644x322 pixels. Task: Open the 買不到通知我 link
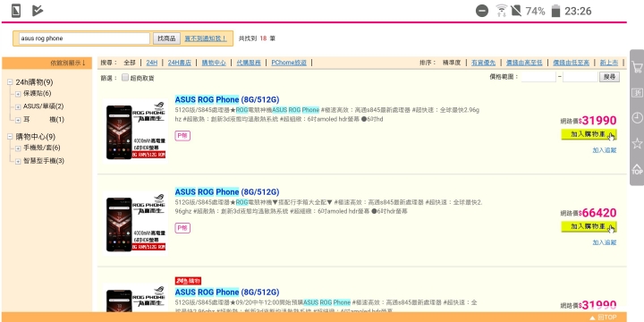(206, 38)
